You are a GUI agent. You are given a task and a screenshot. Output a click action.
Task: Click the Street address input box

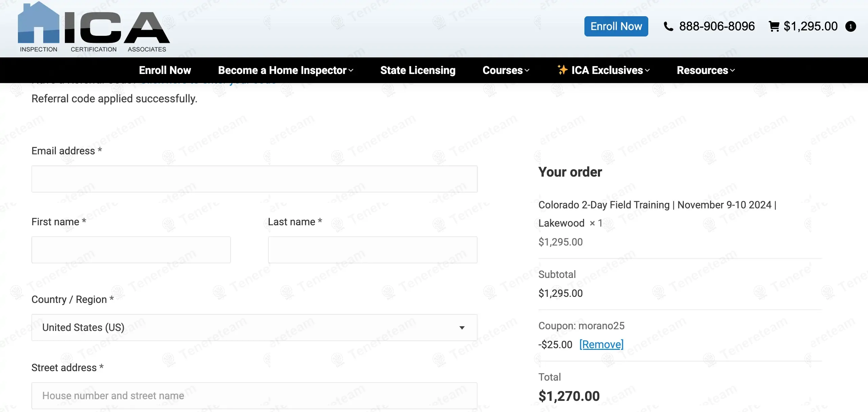tap(254, 395)
